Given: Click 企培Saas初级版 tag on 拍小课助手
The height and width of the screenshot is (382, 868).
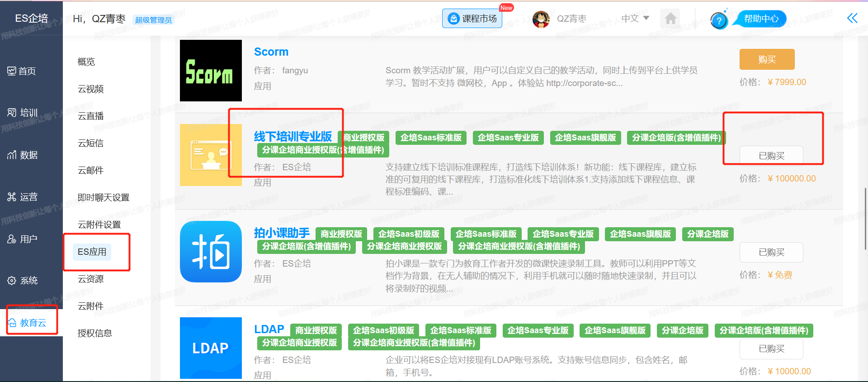Looking at the screenshot, I should click(x=409, y=234).
